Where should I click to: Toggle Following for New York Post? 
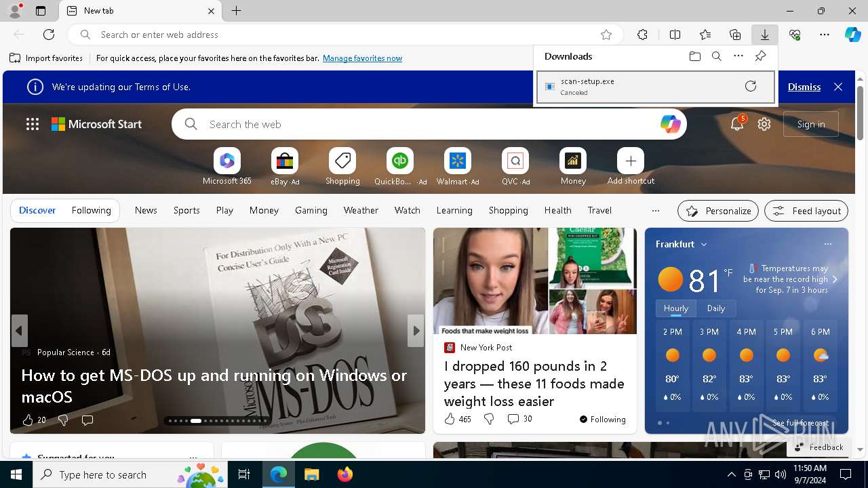[602, 420]
